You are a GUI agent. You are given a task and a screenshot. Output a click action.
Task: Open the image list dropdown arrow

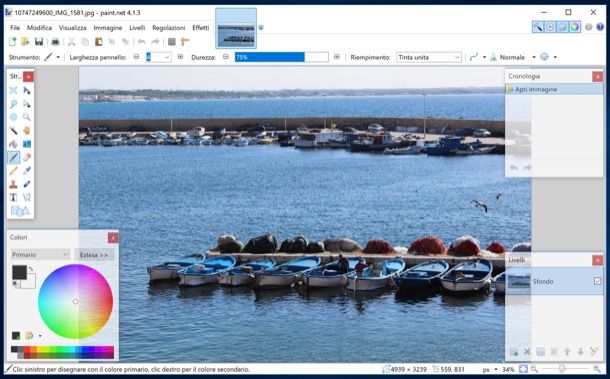click(x=261, y=27)
